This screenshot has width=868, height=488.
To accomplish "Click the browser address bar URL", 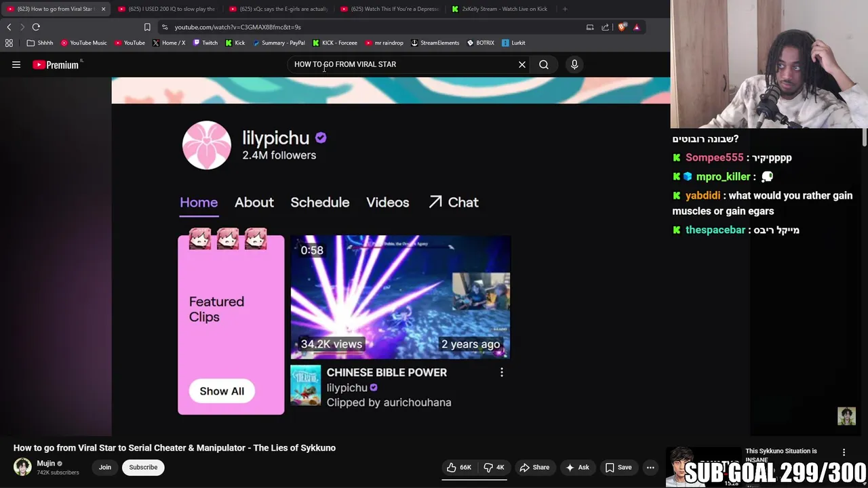I will (237, 27).
